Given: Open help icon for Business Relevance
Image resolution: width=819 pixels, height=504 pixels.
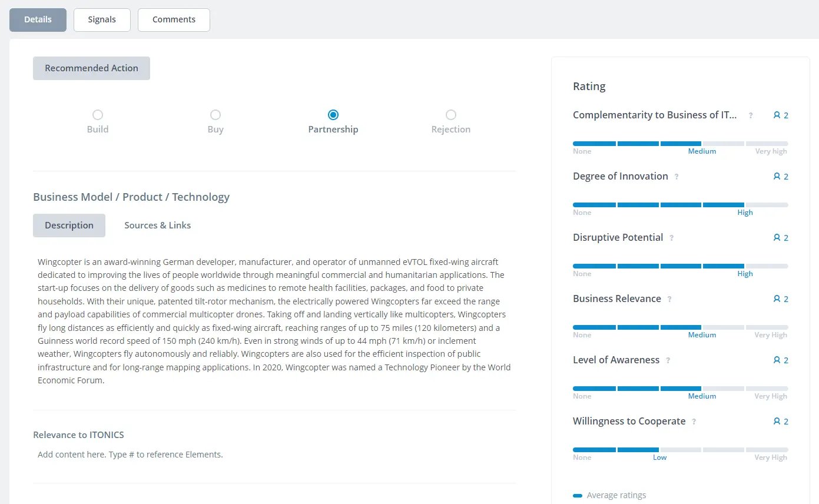Looking at the screenshot, I should tap(669, 299).
